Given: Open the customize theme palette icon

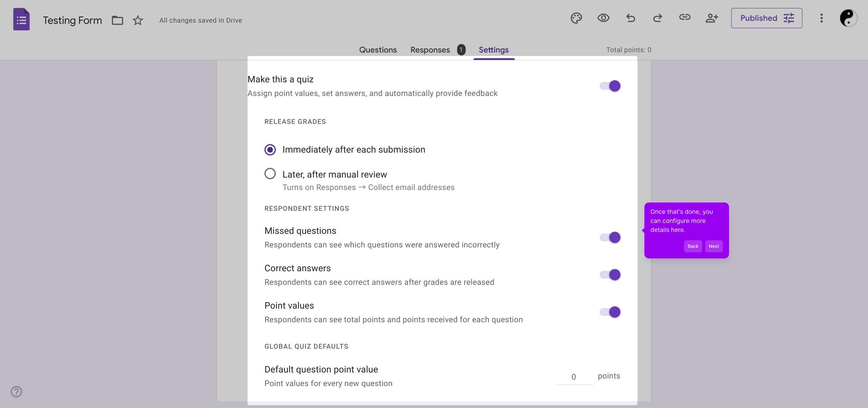Looking at the screenshot, I should pyautogui.click(x=576, y=18).
